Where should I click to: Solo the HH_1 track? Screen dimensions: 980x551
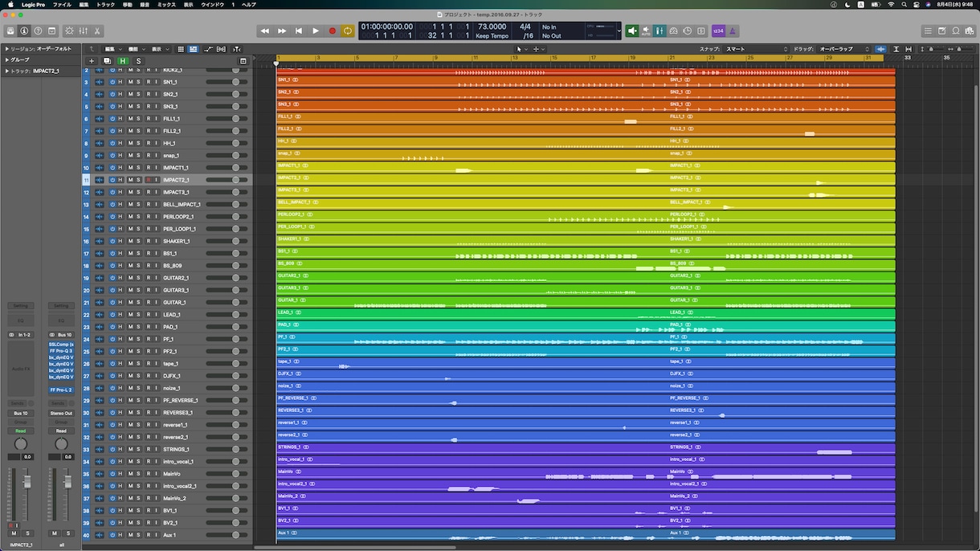138,143
